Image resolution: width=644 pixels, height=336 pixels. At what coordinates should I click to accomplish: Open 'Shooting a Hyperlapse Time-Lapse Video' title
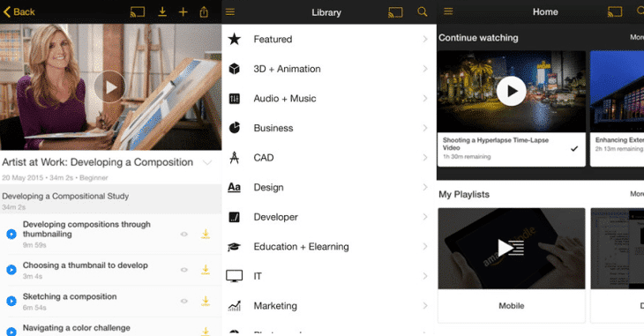pos(495,144)
